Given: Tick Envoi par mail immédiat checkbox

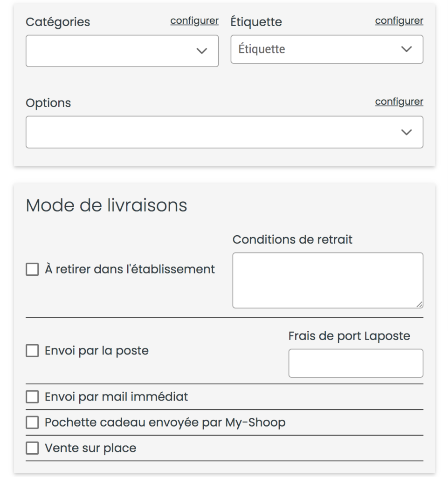Looking at the screenshot, I should tap(32, 397).
